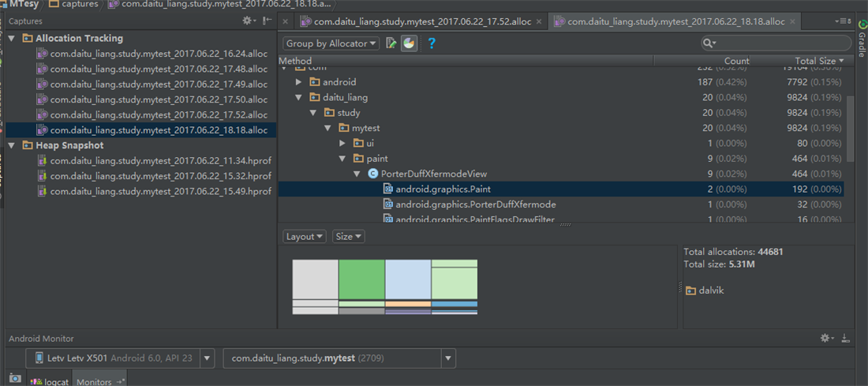Click the Captures panel gear settings icon
This screenshot has width=868, height=386.
248,21
